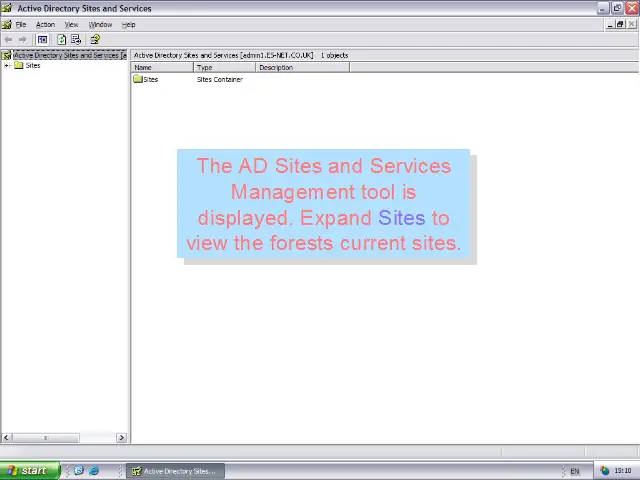
Task: Click the title bar application icon
Action: coord(7,8)
